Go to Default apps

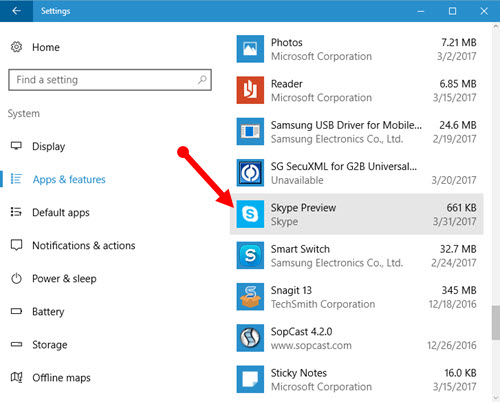click(61, 212)
